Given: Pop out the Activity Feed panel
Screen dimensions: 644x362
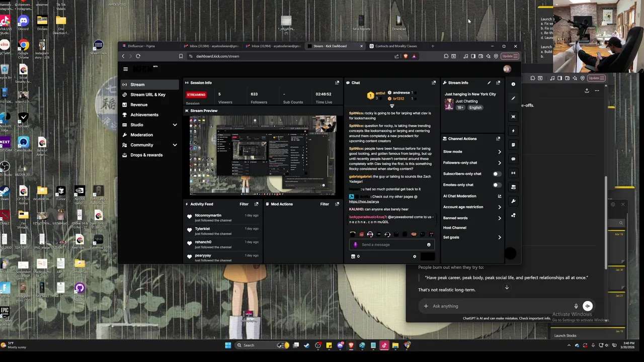Looking at the screenshot, I should point(256,204).
